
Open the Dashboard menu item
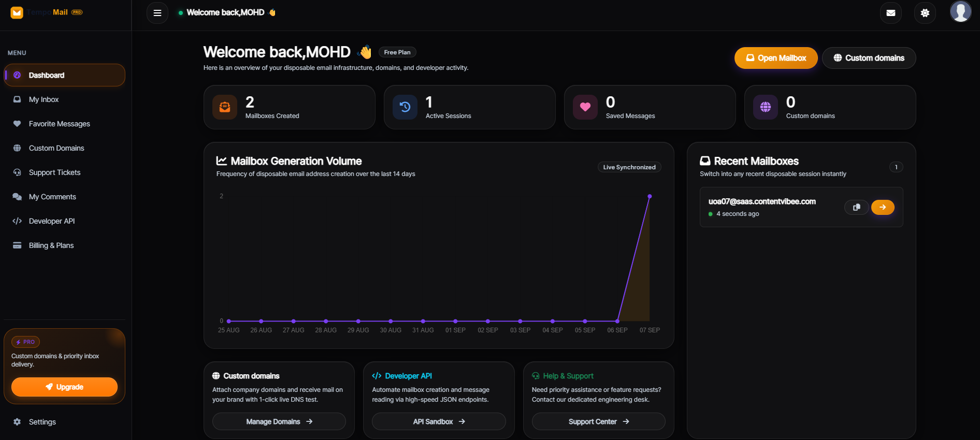click(x=65, y=75)
